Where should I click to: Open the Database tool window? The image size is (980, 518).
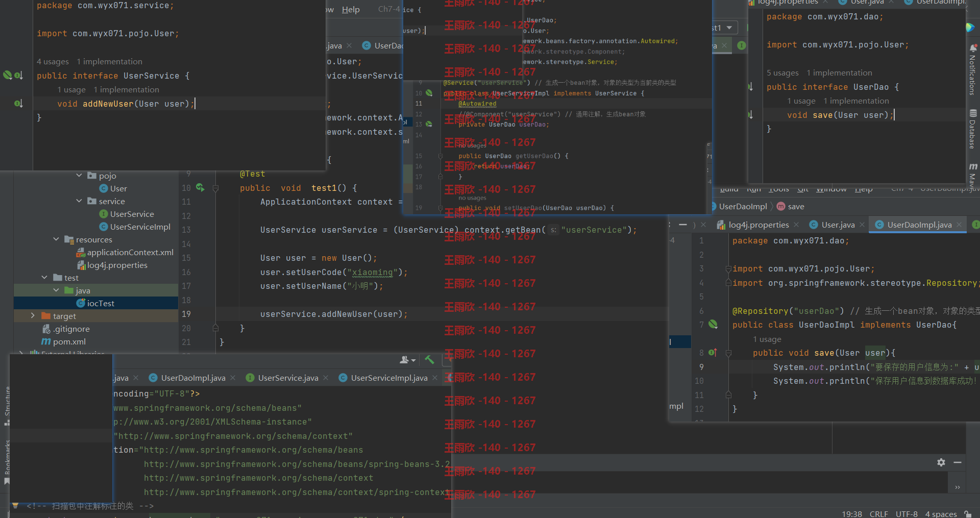(x=973, y=129)
